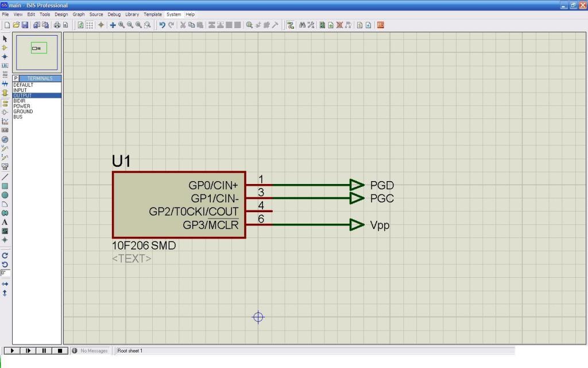Click the blue Pan/center view icon

tap(113, 25)
